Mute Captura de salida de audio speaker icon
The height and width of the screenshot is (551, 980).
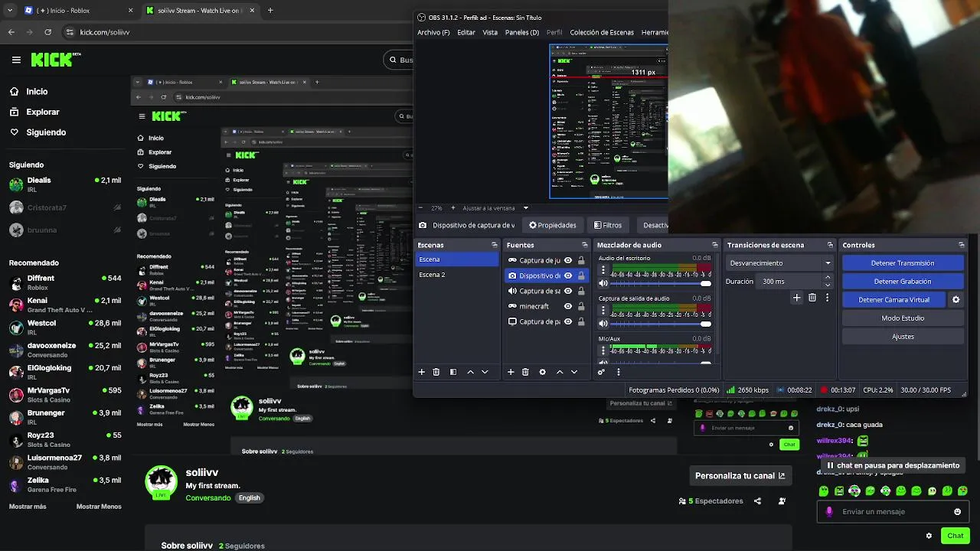click(x=603, y=324)
